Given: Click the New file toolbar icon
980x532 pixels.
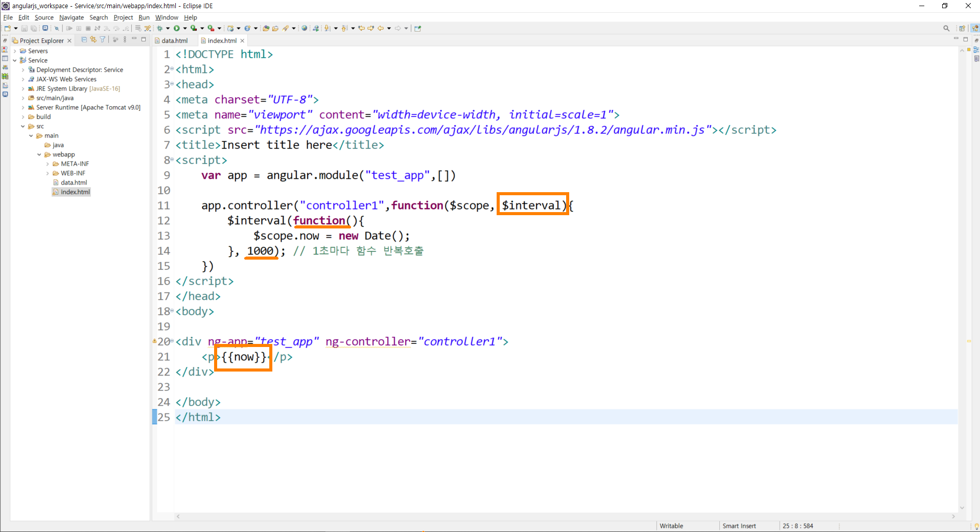Looking at the screenshot, I should [x=7, y=29].
